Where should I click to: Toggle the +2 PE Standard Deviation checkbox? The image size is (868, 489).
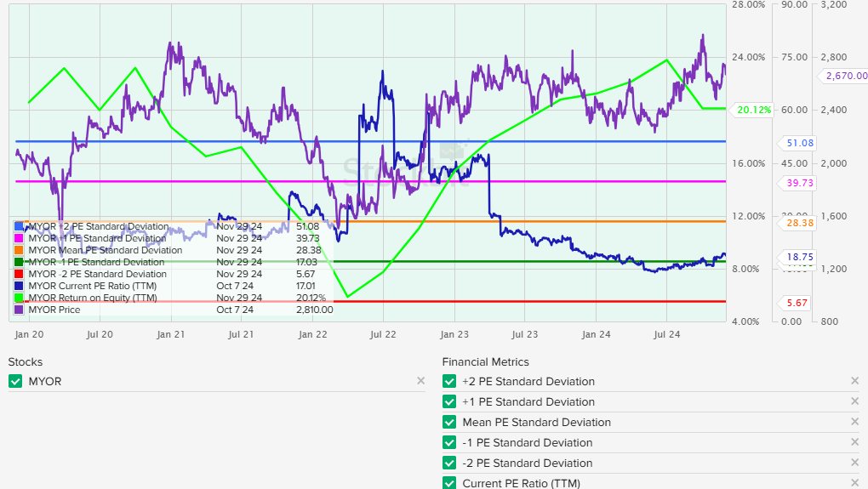click(x=449, y=381)
